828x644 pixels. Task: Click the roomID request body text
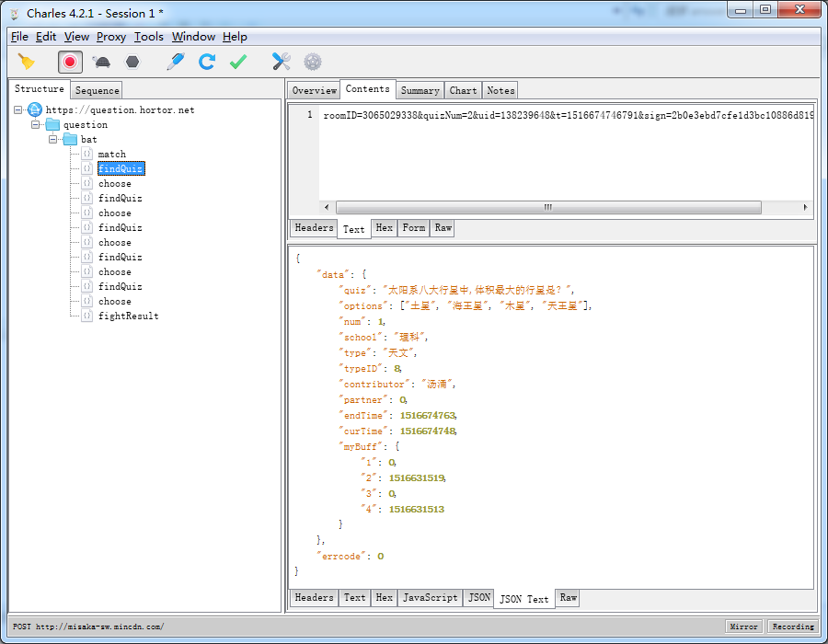pos(569,115)
